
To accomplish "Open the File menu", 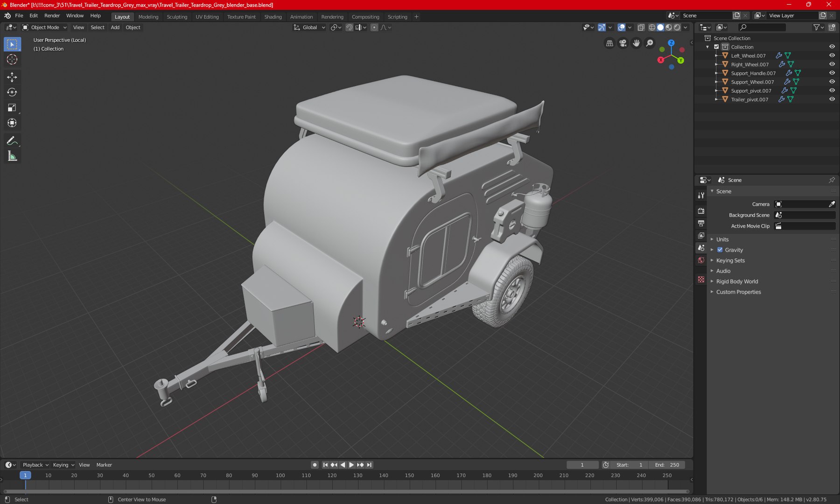I will [19, 16].
